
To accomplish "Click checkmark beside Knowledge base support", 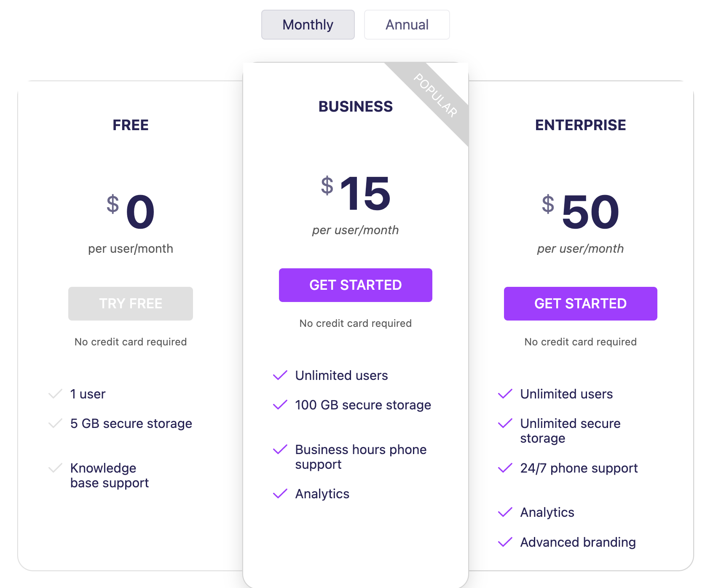I will pyautogui.click(x=56, y=468).
